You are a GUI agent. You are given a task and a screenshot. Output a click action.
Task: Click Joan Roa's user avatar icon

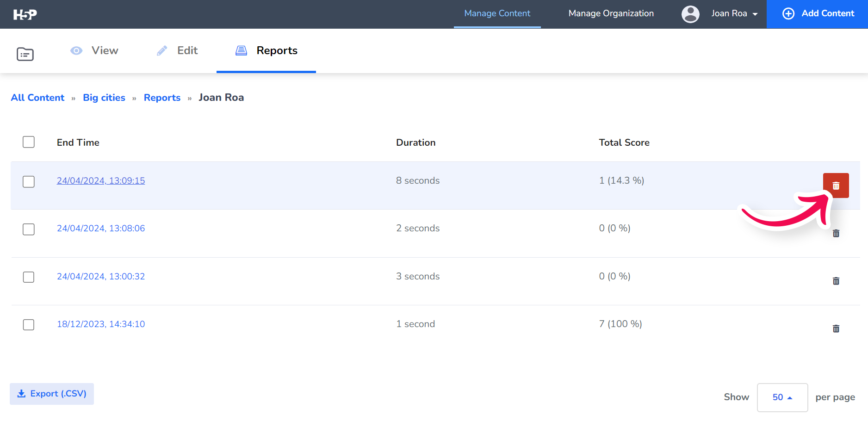click(x=690, y=14)
